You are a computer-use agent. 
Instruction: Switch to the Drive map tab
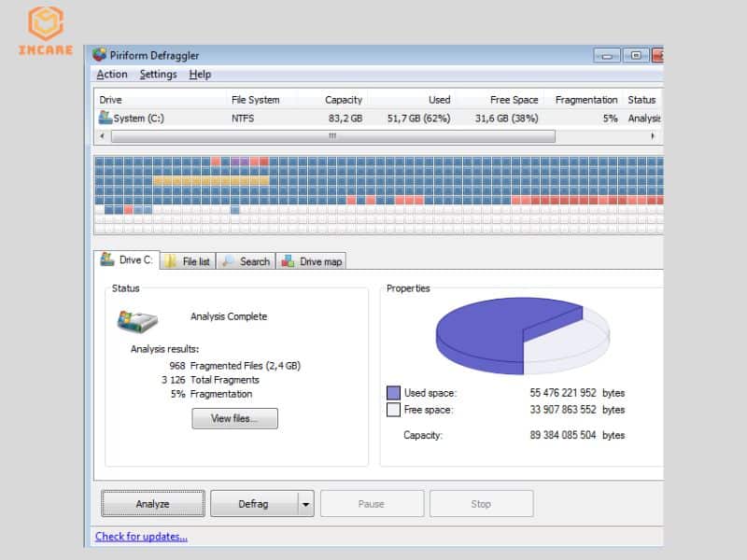point(311,261)
